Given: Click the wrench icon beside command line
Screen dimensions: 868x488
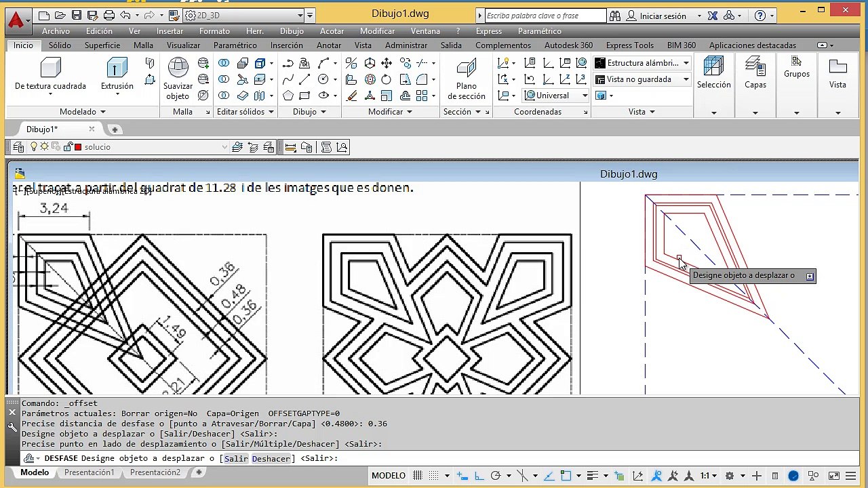Looking at the screenshot, I should 12,427.
